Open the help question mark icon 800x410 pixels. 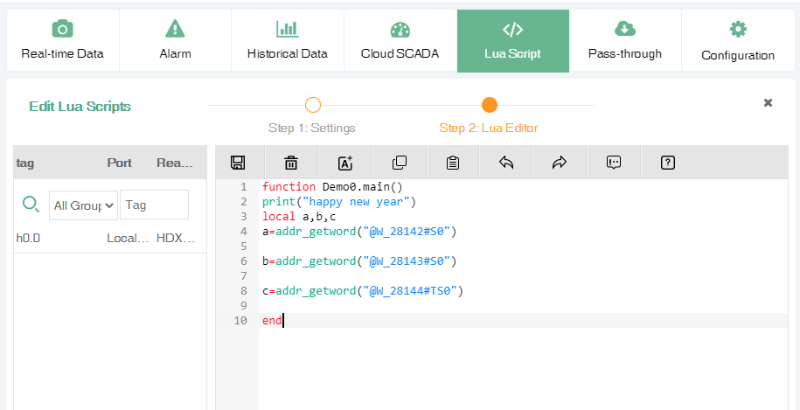(668, 163)
